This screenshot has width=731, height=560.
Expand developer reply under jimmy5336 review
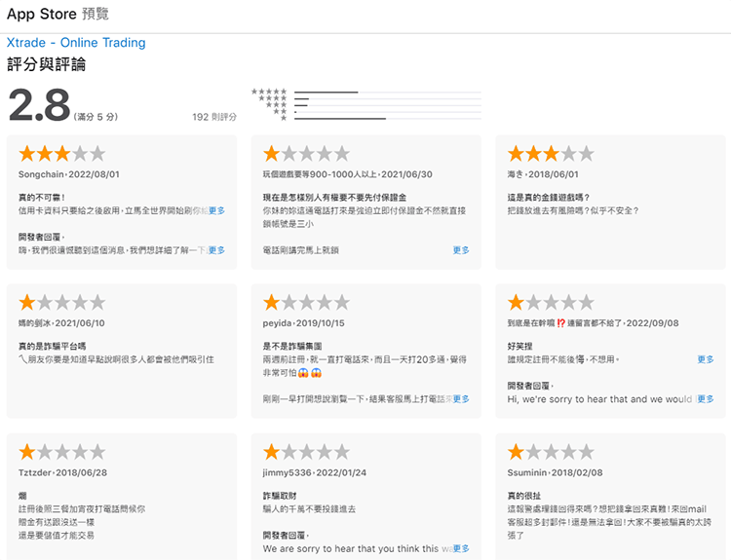point(461,548)
